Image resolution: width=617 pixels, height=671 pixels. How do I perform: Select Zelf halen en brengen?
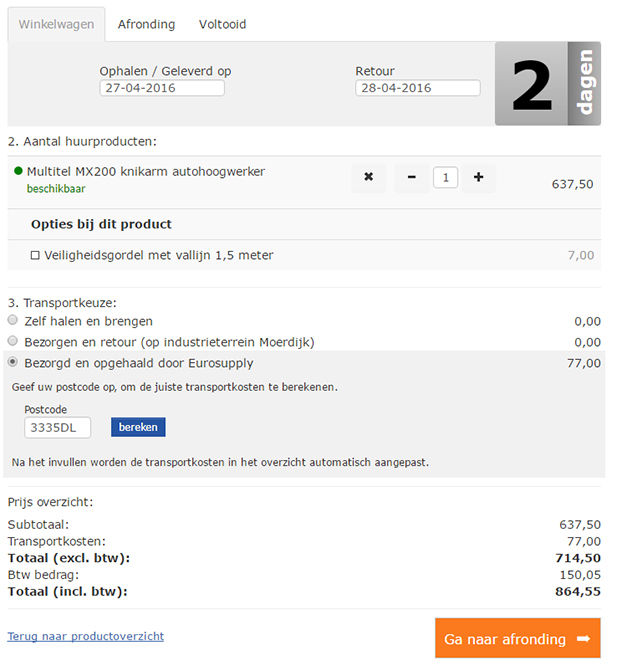[x=13, y=320]
